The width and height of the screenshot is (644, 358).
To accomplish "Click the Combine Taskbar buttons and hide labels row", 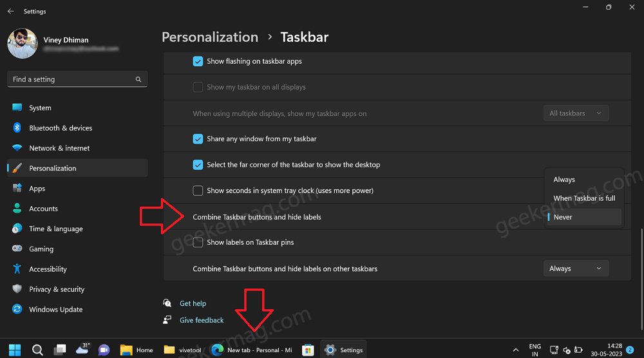I will (x=397, y=217).
